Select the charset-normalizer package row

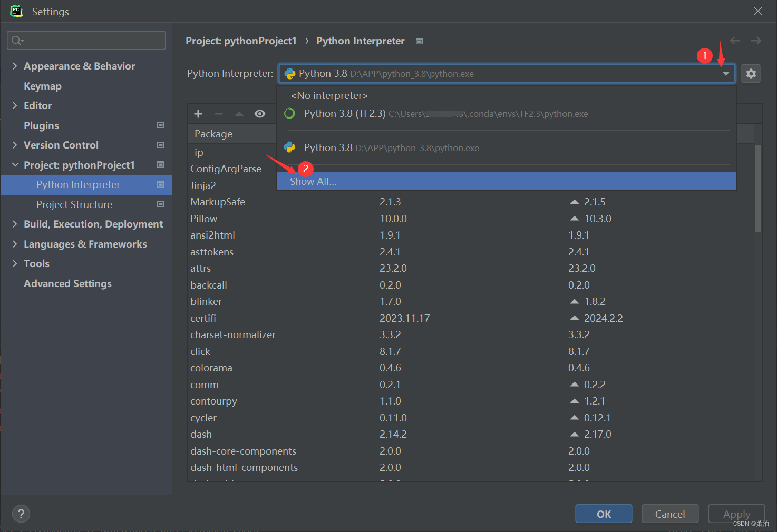[x=471, y=334]
